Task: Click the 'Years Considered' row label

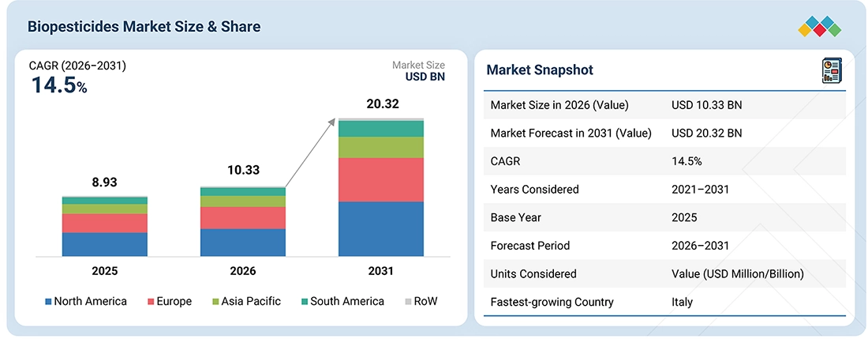Action: [x=535, y=190]
